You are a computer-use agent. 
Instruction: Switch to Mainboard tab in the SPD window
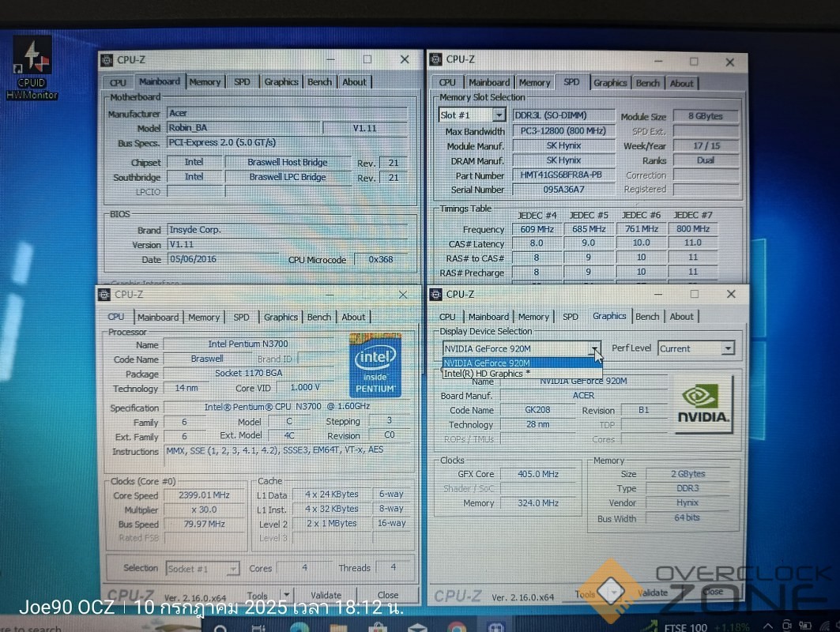click(x=489, y=82)
